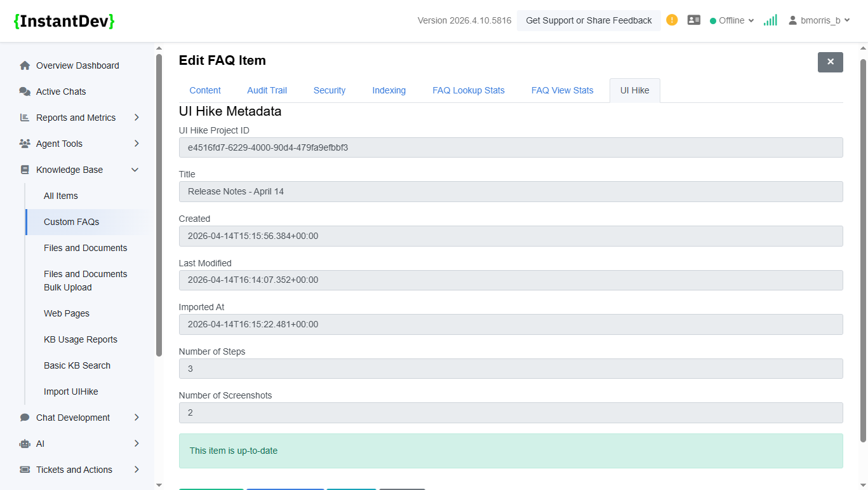Click the green connection strength bars icon
The width and height of the screenshot is (868, 490).
(x=770, y=20)
